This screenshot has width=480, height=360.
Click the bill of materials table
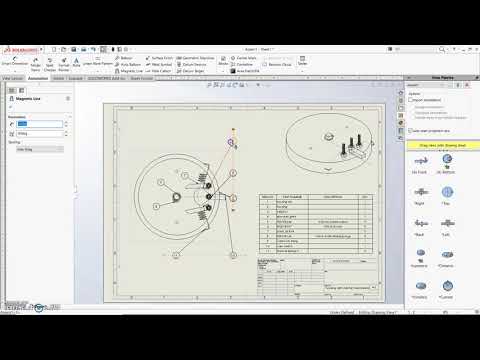[316, 224]
